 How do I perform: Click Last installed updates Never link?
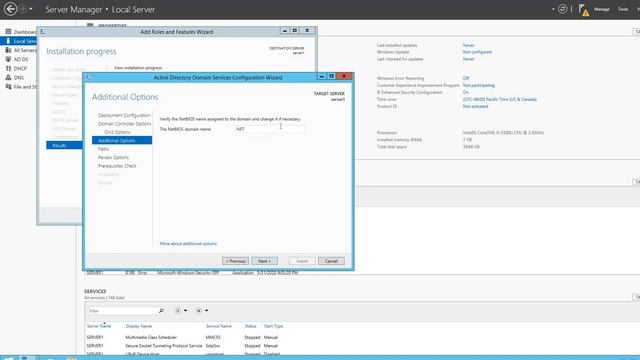click(x=468, y=45)
